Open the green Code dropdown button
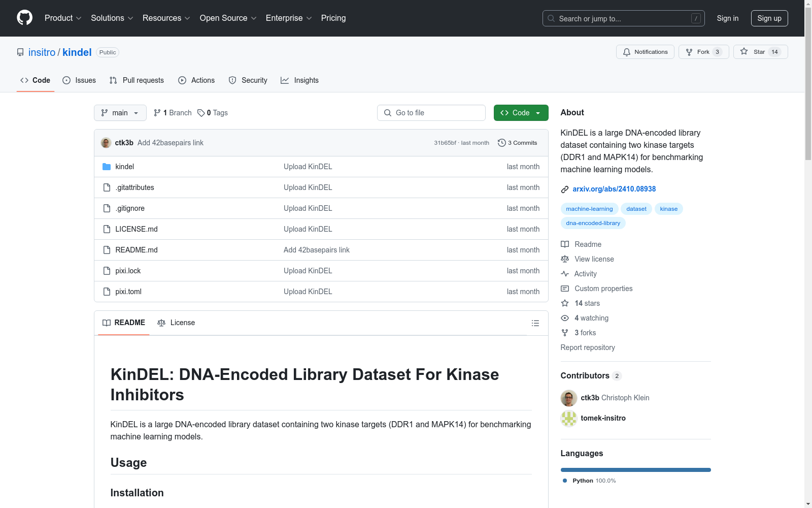The image size is (812, 508). click(521, 113)
